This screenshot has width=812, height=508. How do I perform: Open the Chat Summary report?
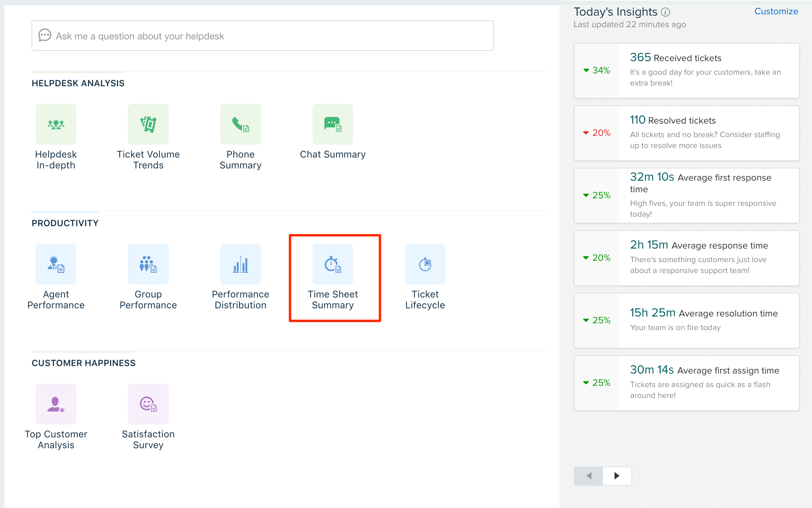click(x=333, y=124)
